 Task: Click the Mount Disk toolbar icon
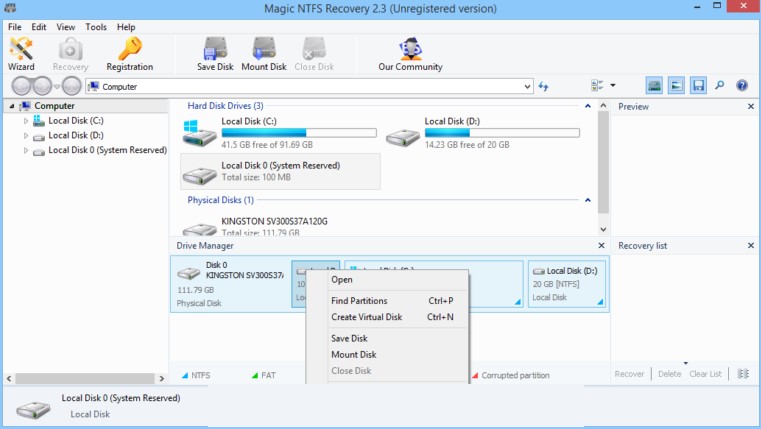point(264,54)
